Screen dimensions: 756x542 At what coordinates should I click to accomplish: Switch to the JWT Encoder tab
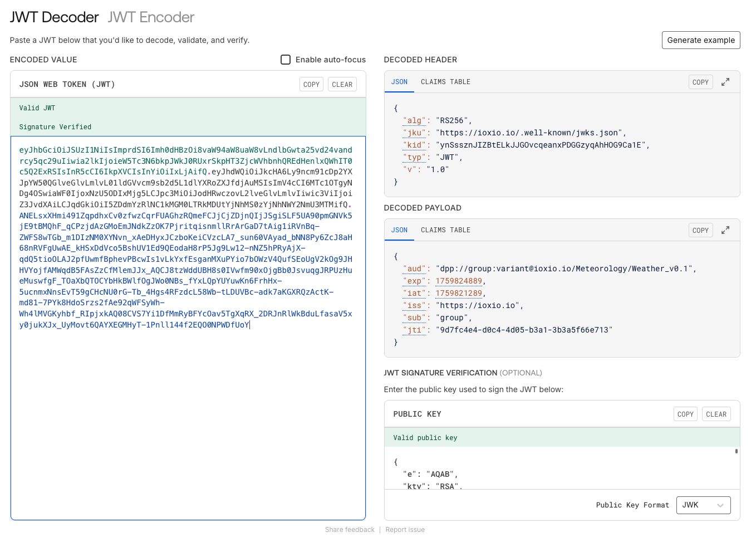[151, 17]
